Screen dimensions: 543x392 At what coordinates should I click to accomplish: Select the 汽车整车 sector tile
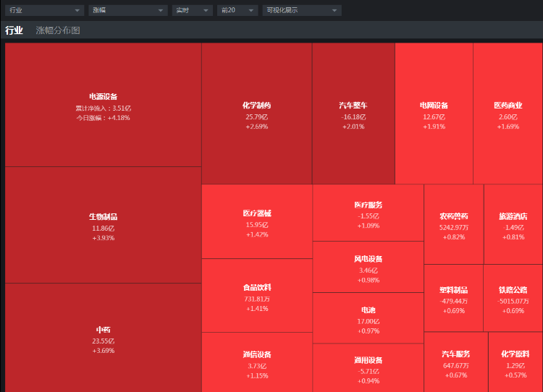click(x=353, y=114)
